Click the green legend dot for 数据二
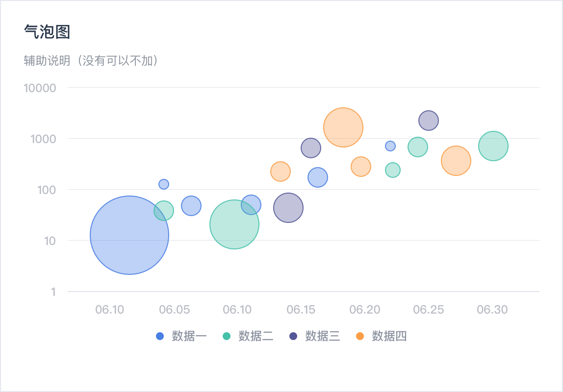The width and height of the screenshot is (563, 392). [227, 336]
